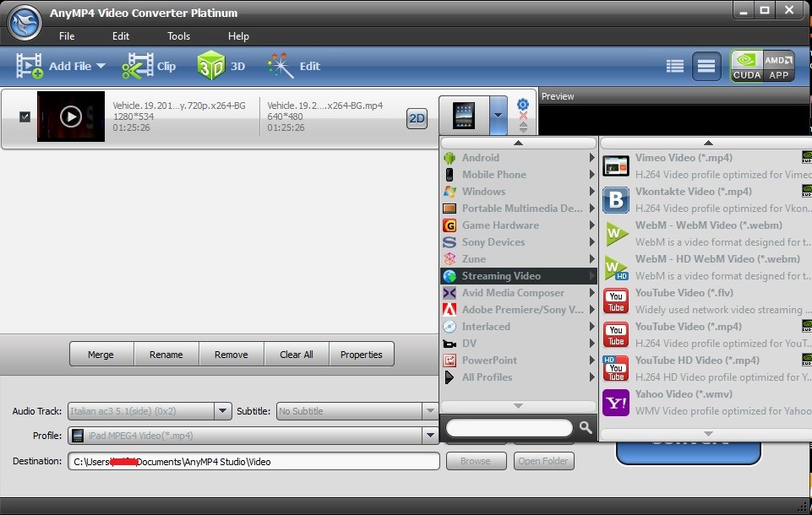This screenshot has width=812, height=515.
Task: Toggle AMD APP acceleration
Action: pos(779,66)
